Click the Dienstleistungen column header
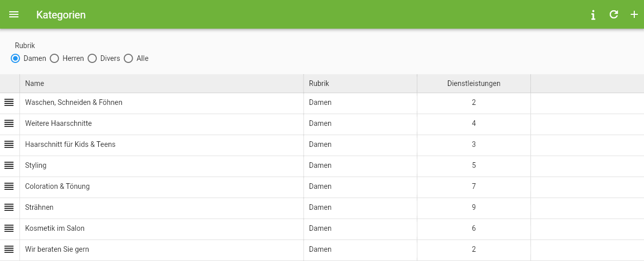The image size is (644, 261). point(474,83)
